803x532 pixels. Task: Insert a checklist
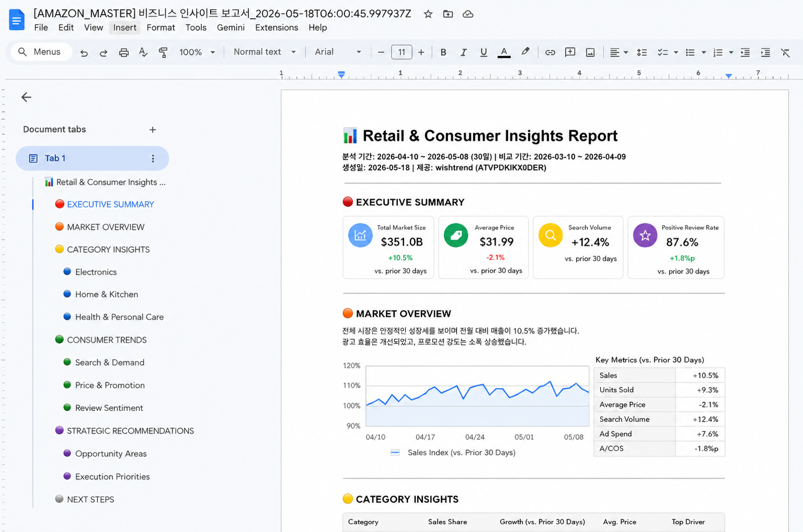pos(663,52)
